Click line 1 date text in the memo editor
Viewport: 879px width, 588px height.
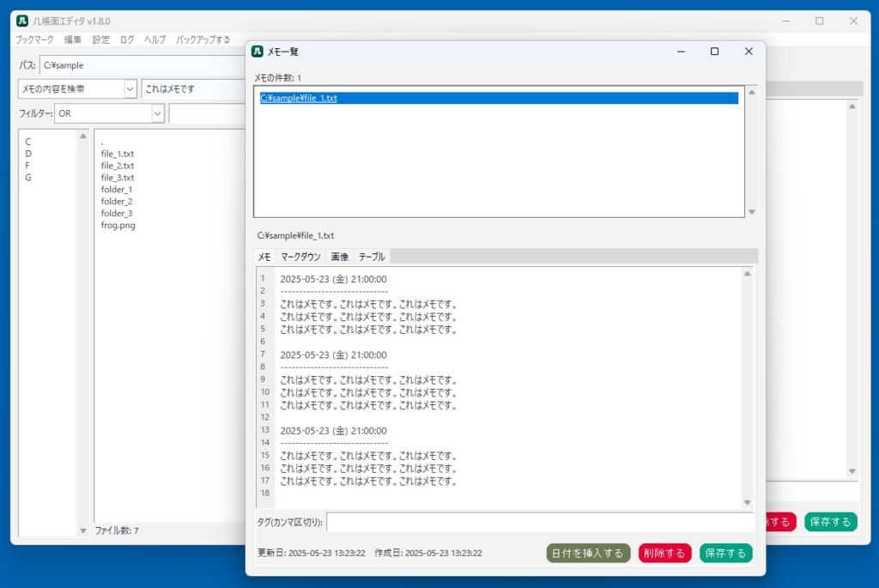pos(333,279)
